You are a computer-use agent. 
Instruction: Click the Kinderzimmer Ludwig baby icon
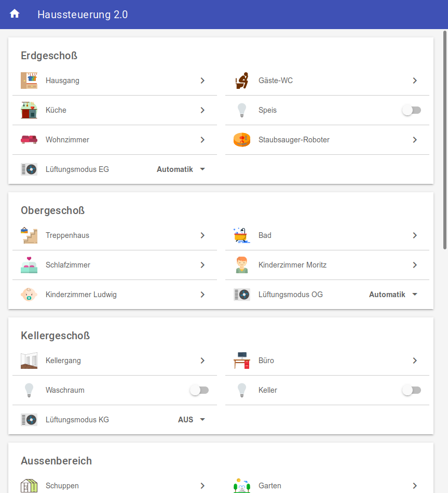coord(29,294)
